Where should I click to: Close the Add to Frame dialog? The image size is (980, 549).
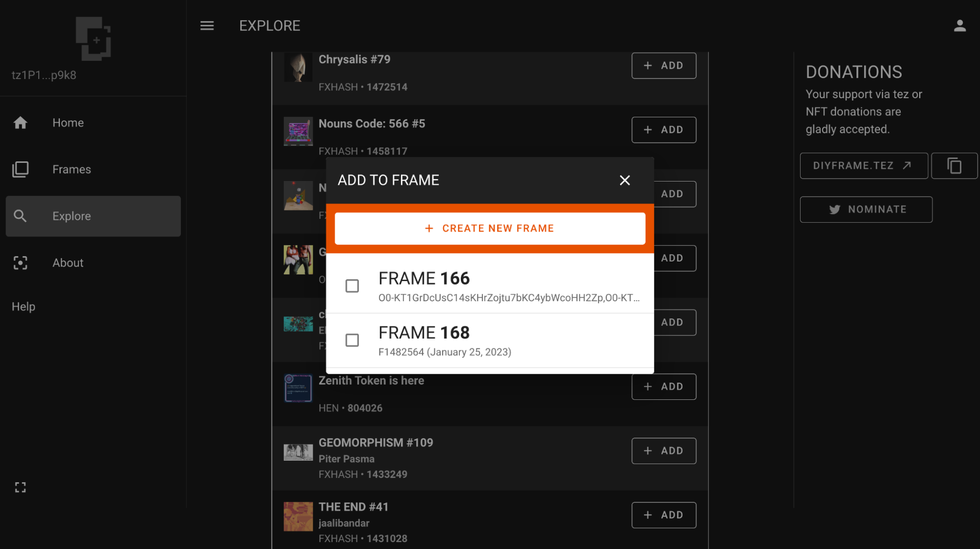coord(625,181)
